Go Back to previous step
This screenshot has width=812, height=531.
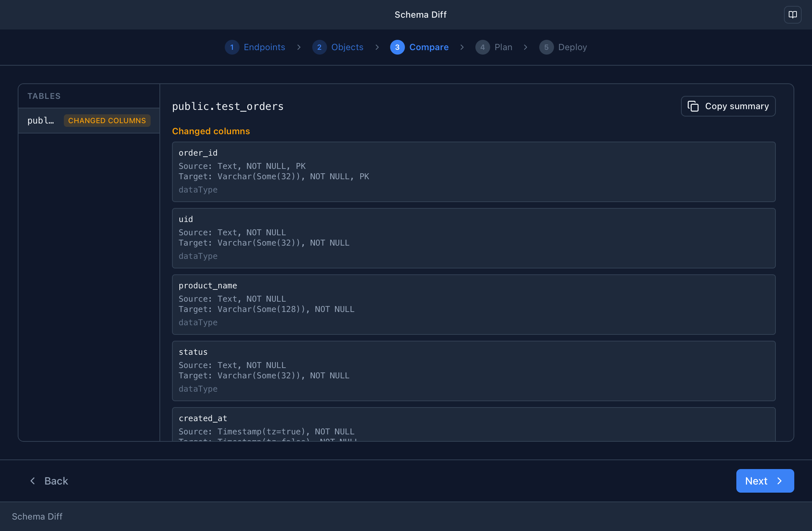click(x=49, y=481)
